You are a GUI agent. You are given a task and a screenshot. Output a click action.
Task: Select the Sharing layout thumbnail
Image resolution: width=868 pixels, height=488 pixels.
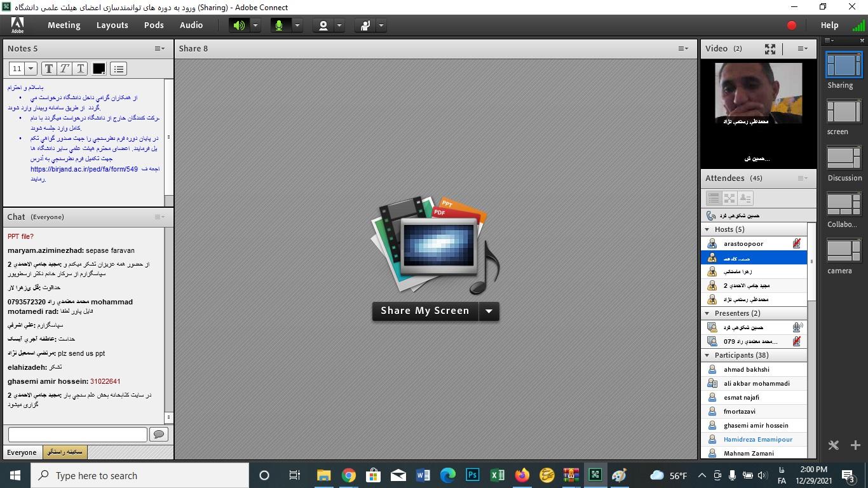click(843, 65)
